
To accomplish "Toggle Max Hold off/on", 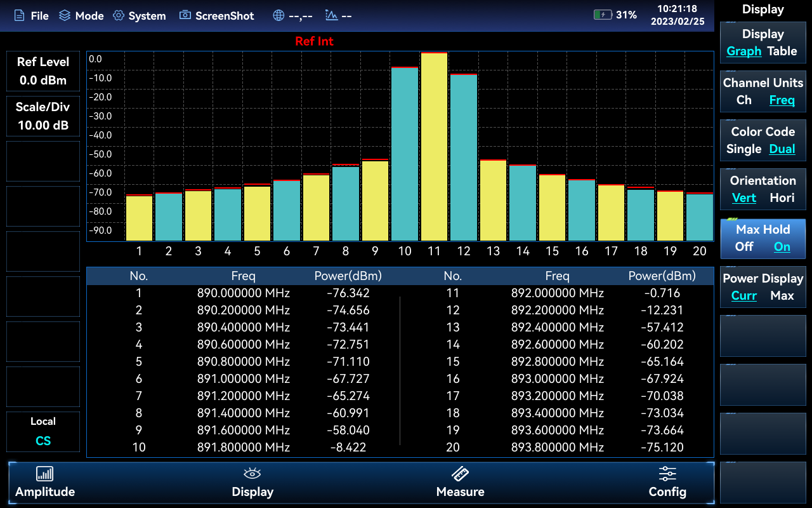I will [x=763, y=238].
